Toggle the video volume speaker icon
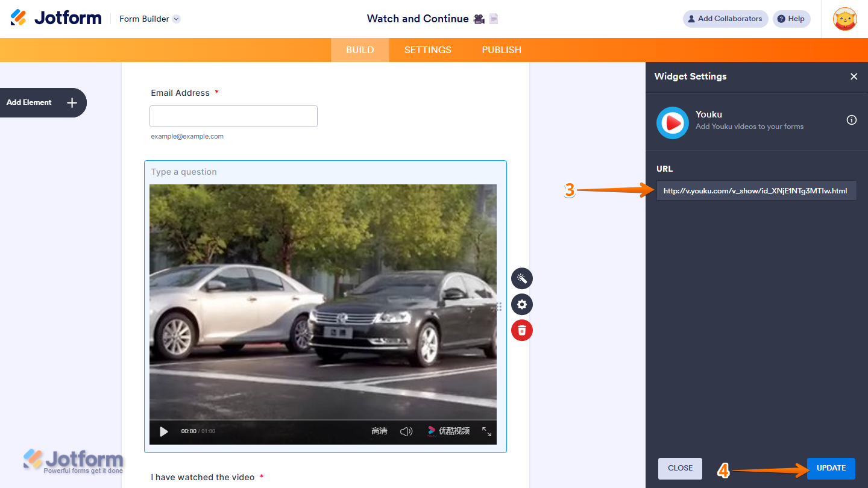Screen dimensions: 868x488 406,431
